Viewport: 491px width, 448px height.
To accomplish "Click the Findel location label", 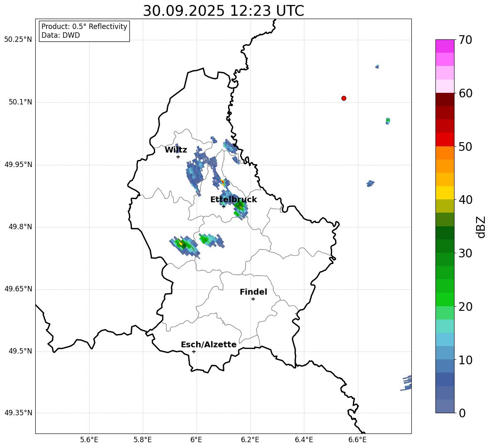I will pos(253,292).
